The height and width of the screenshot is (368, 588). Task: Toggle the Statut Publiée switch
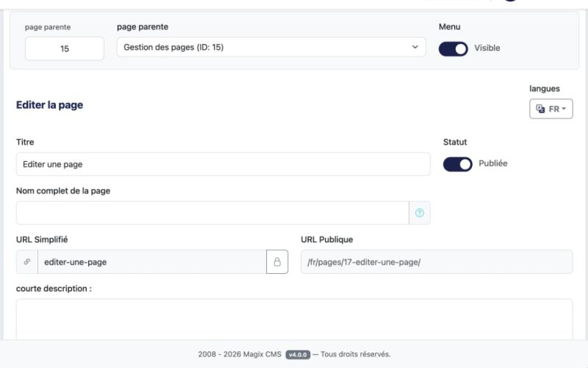click(457, 164)
